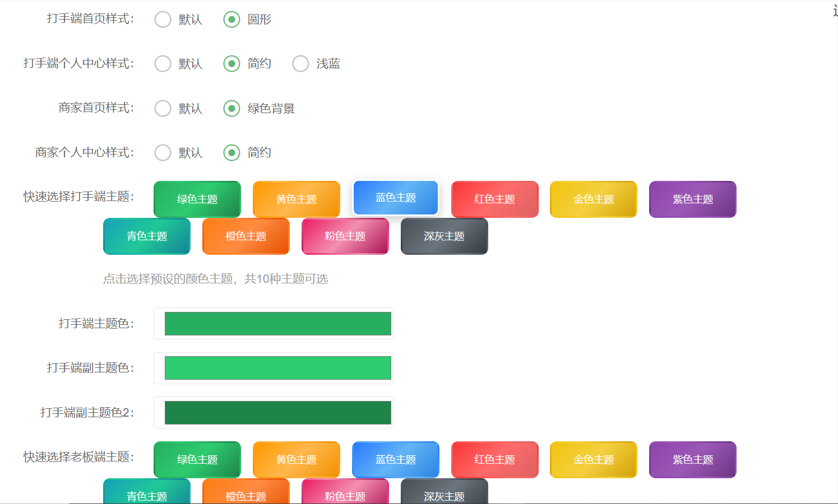Choose the 金色主题 option

click(593, 199)
